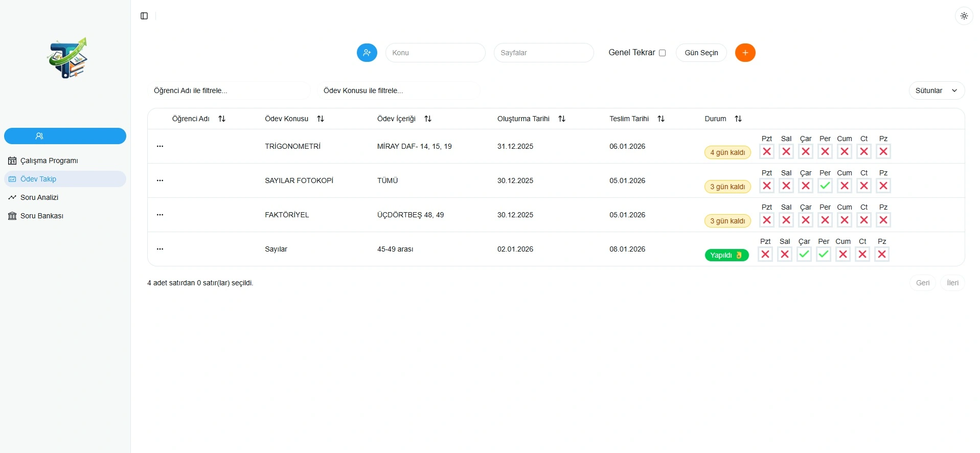Click the row selection count text
The height and width of the screenshot is (453, 980).
coord(200,283)
